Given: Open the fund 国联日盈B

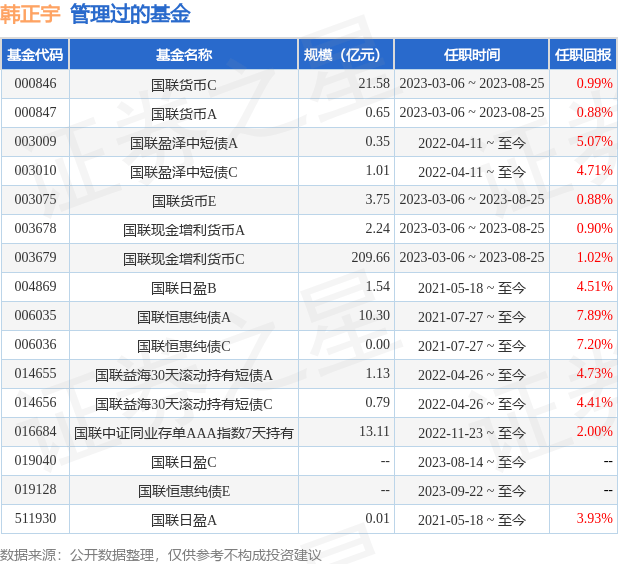Looking at the screenshot, I should pos(184,287).
